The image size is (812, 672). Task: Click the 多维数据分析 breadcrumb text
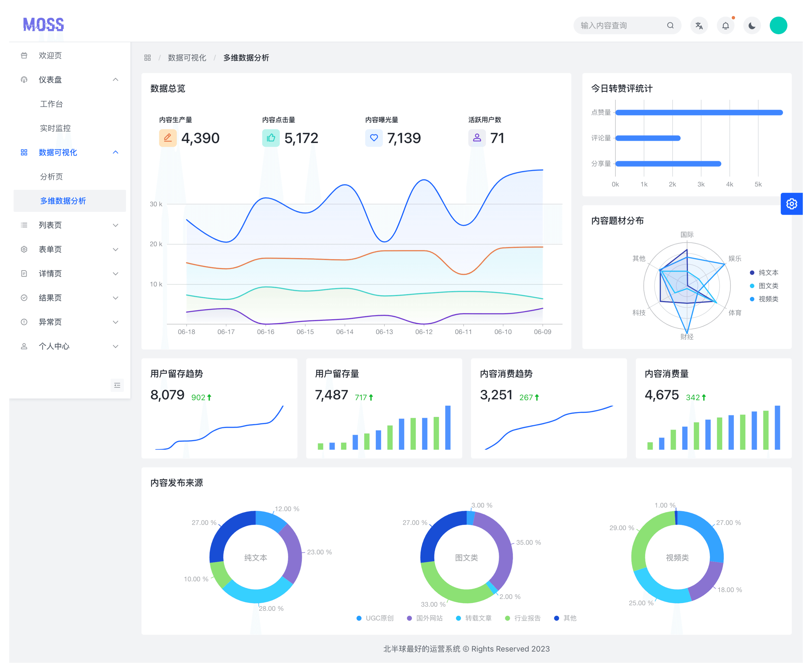(246, 58)
